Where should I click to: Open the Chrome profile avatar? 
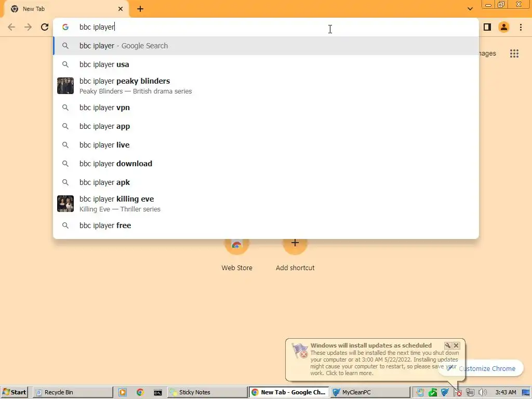pyautogui.click(x=504, y=27)
